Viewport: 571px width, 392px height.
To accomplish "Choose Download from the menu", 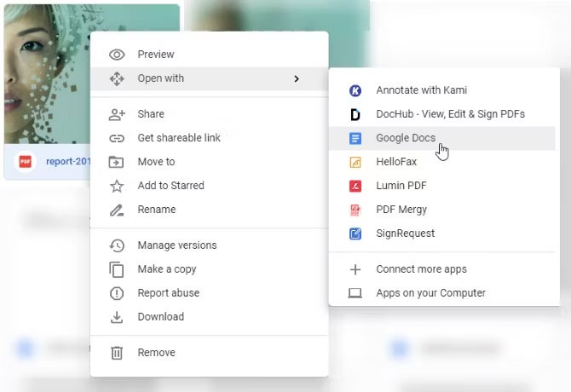I will [210, 317].
